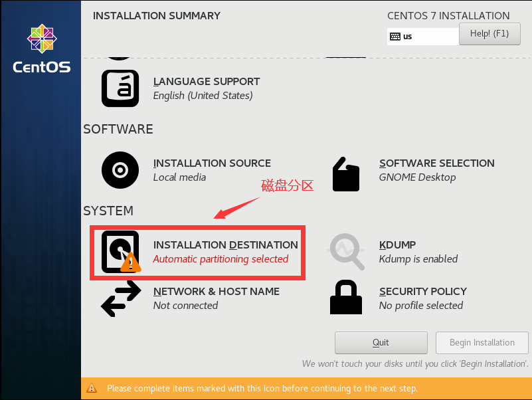
Task: Click the warning icon in the orange bar
Action: pos(91,388)
